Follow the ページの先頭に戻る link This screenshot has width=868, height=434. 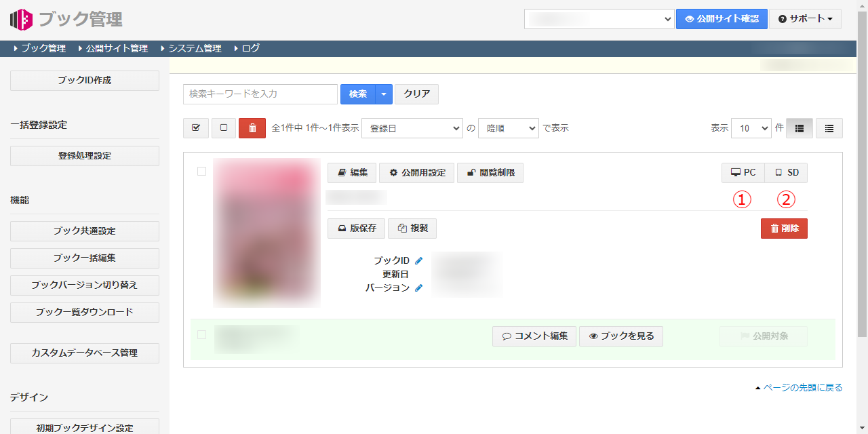pyautogui.click(x=802, y=388)
